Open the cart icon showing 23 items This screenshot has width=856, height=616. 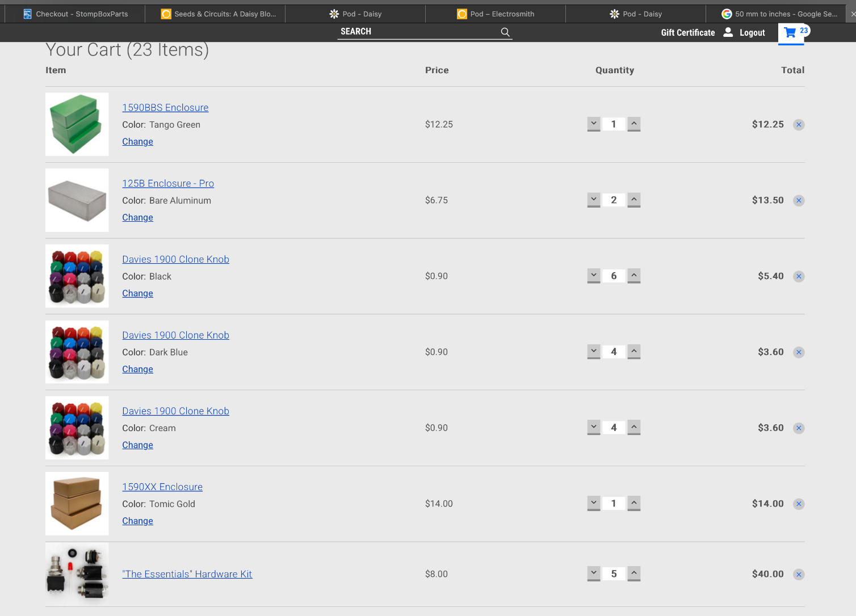[x=791, y=33]
